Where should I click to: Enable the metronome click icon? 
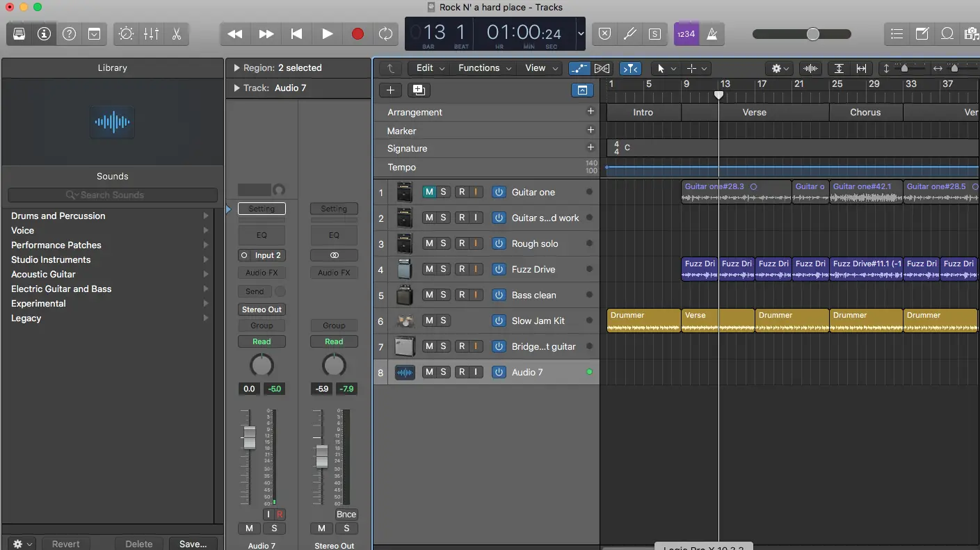tap(712, 33)
